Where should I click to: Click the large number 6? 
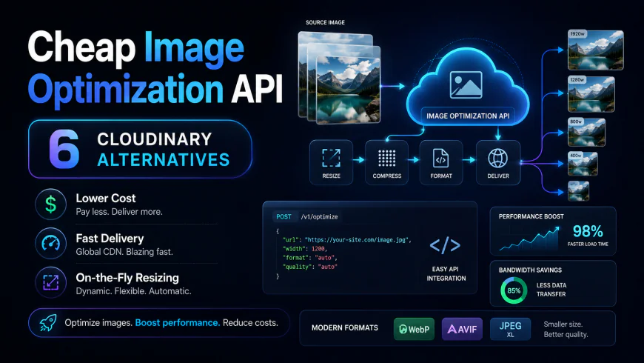tap(64, 149)
